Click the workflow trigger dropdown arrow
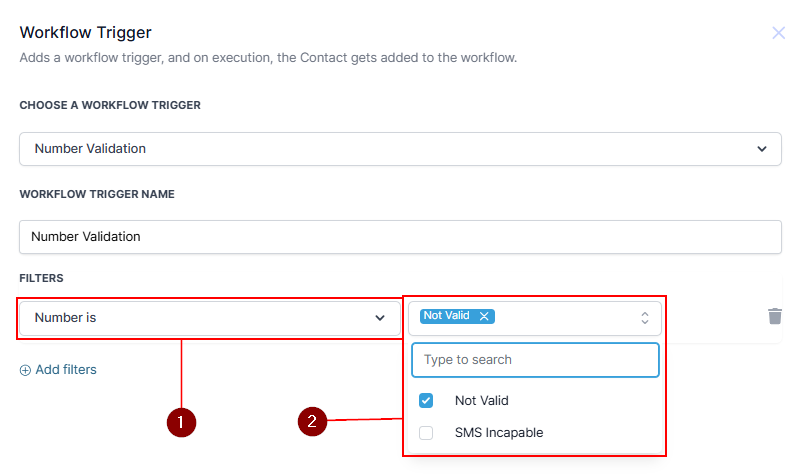Viewport: 802px width, 476px height. click(762, 149)
